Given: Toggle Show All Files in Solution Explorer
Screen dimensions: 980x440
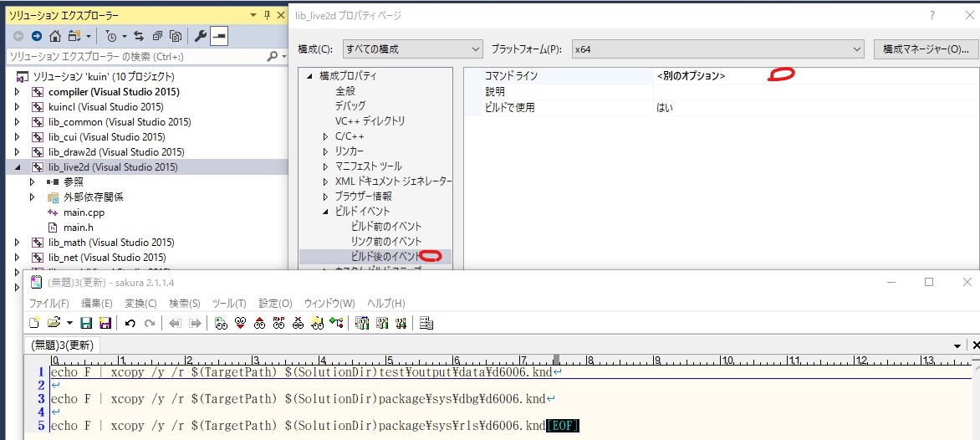Looking at the screenshot, I should [176, 36].
